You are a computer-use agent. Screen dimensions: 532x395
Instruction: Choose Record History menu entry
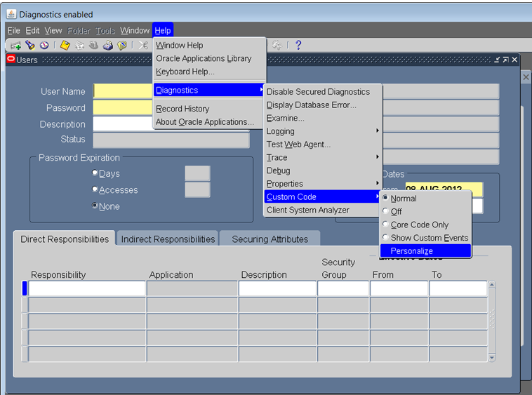(x=208, y=109)
